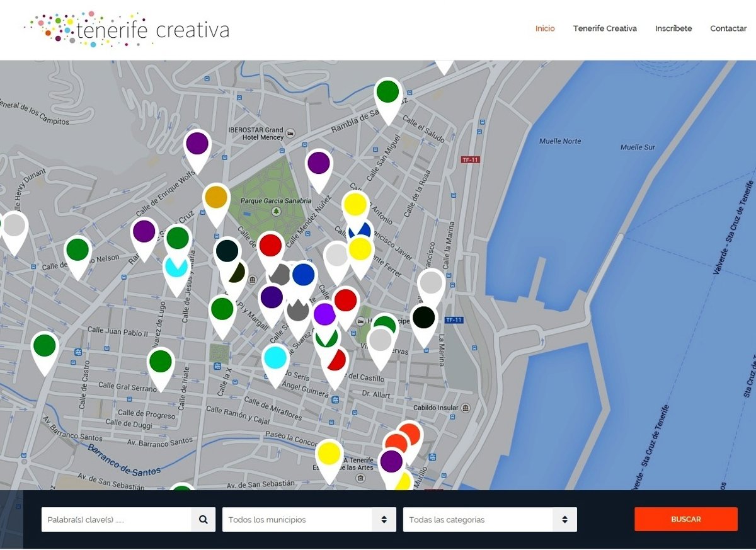
Task: Open the Tenerife Creativa menu page
Action: pos(605,28)
